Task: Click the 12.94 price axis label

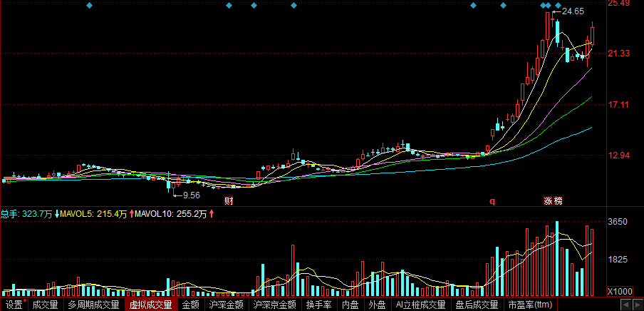Action: pyautogui.click(x=619, y=155)
